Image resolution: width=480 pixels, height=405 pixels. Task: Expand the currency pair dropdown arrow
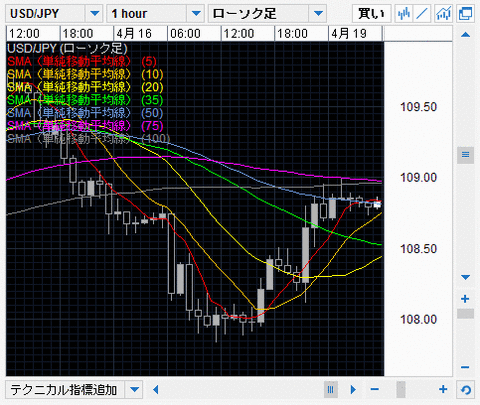(x=95, y=14)
